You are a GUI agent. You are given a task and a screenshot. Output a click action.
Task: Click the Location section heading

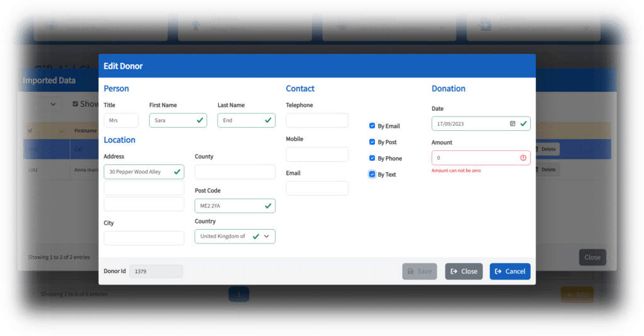tap(119, 140)
